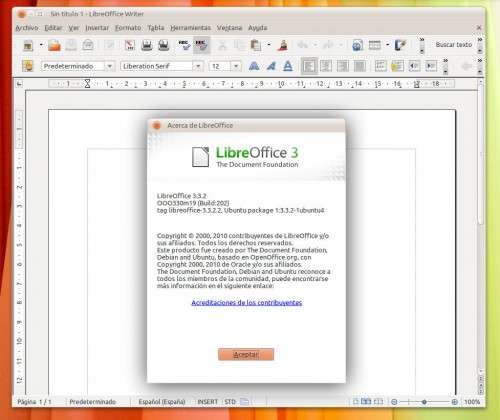Screen dimensions: 500x420
Task: Select Align left
Action: pyautogui.click(x=309, y=66)
